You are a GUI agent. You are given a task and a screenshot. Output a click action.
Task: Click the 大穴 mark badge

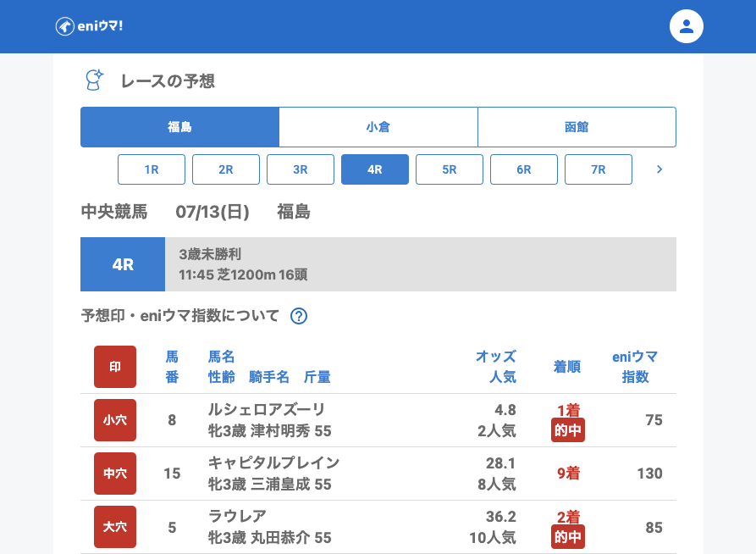tap(115, 527)
